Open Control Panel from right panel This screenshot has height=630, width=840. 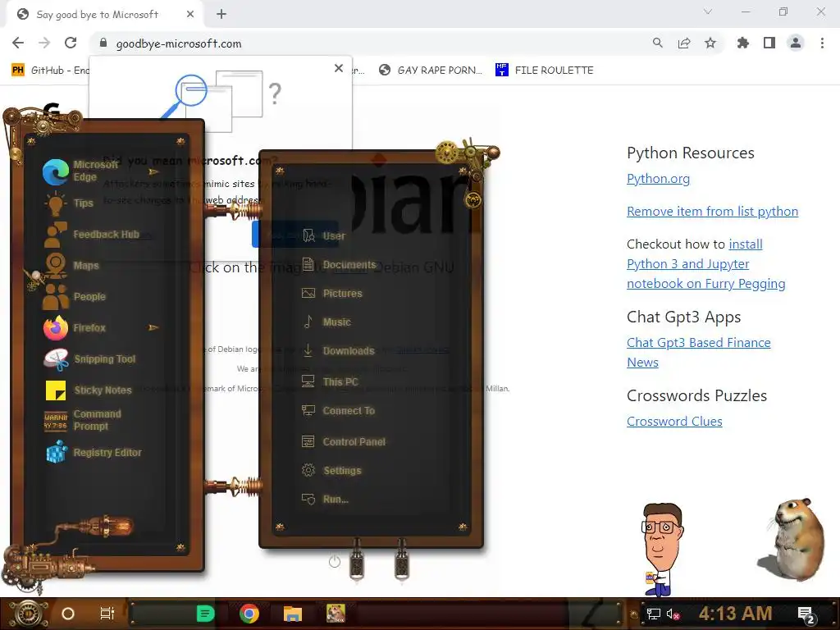pyautogui.click(x=344, y=442)
